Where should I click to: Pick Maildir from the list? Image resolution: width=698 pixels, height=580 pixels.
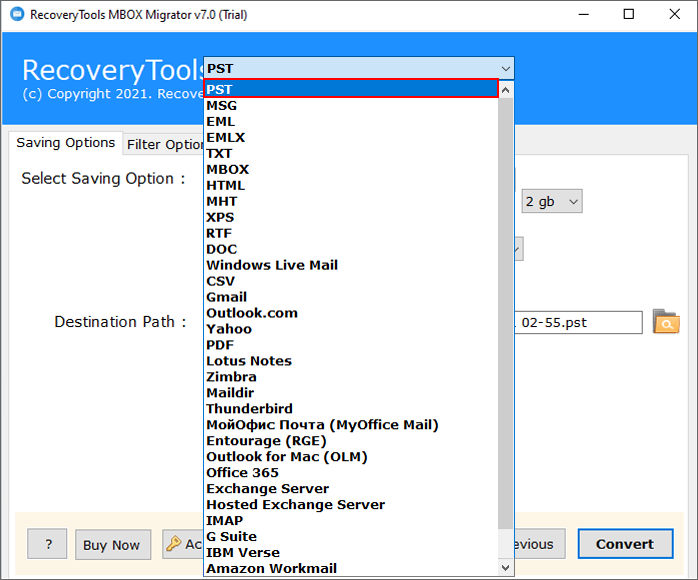351,393
